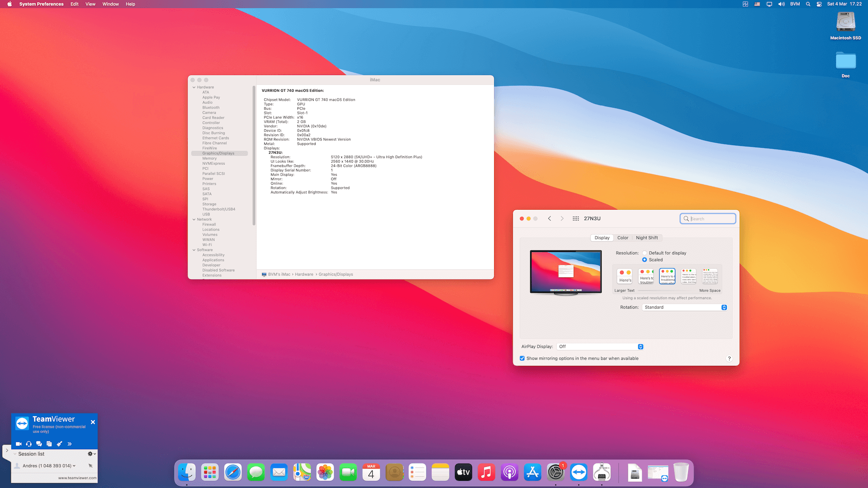The height and width of the screenshot is (488, 868).
Task: Collapse the Session list section
Action: pyautogui.click(x=15, y=454)
